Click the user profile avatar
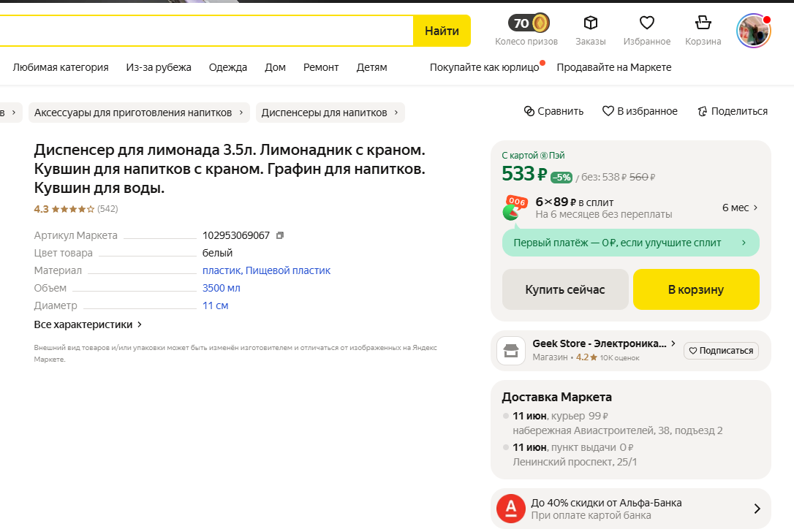Viewport: 794px width, 532px height. pos(753,31)
